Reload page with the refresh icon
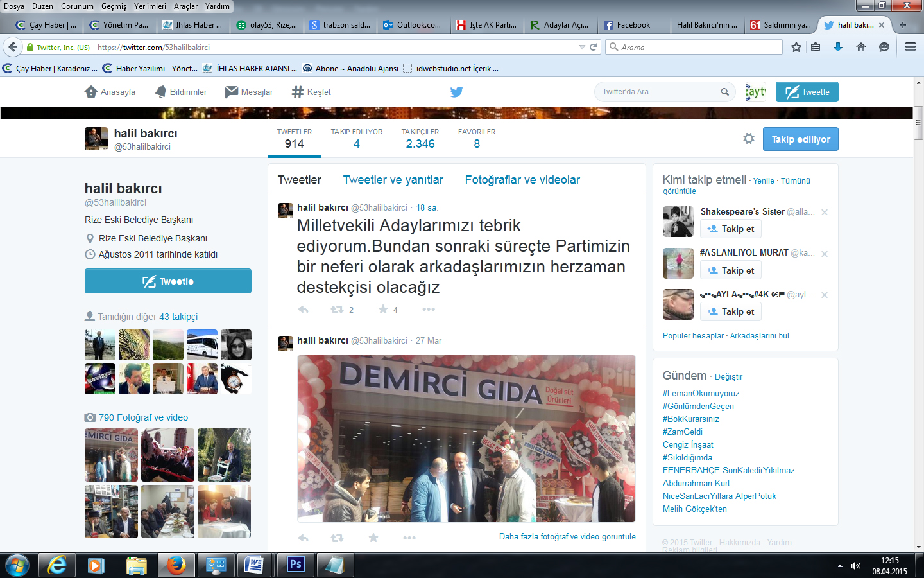This screenshot has height=578, width=924. pyautogui.click(x=594, y=47)
